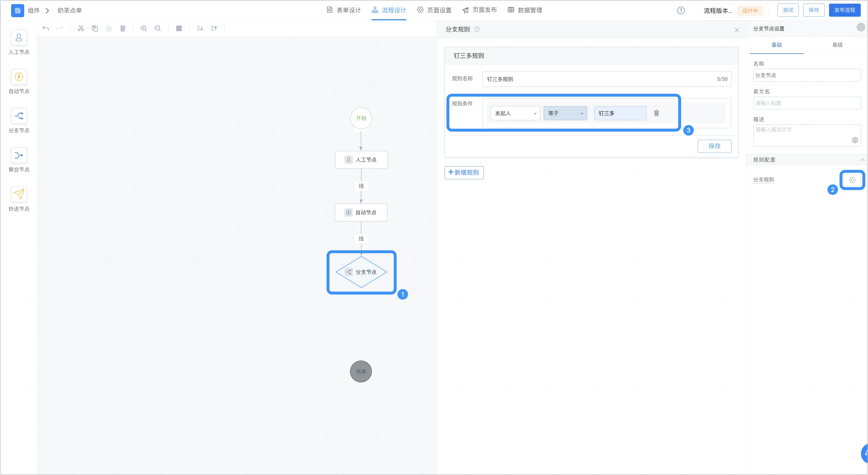
Task: Open 分支规则 settings gear icon
Action: point(852,180)
